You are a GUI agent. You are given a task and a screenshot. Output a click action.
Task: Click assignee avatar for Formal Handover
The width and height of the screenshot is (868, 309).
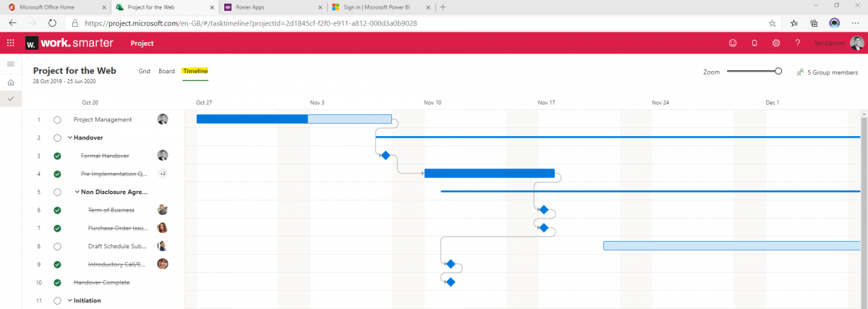163,156
